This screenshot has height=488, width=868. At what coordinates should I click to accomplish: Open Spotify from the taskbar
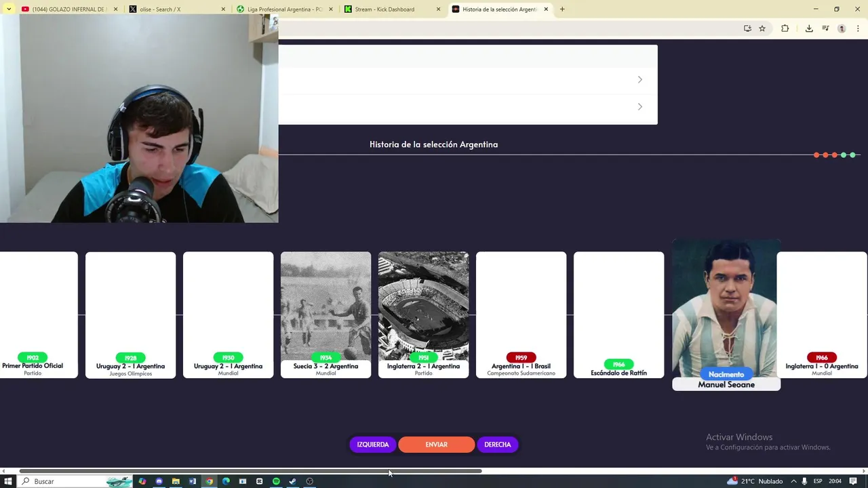[276, 481]
